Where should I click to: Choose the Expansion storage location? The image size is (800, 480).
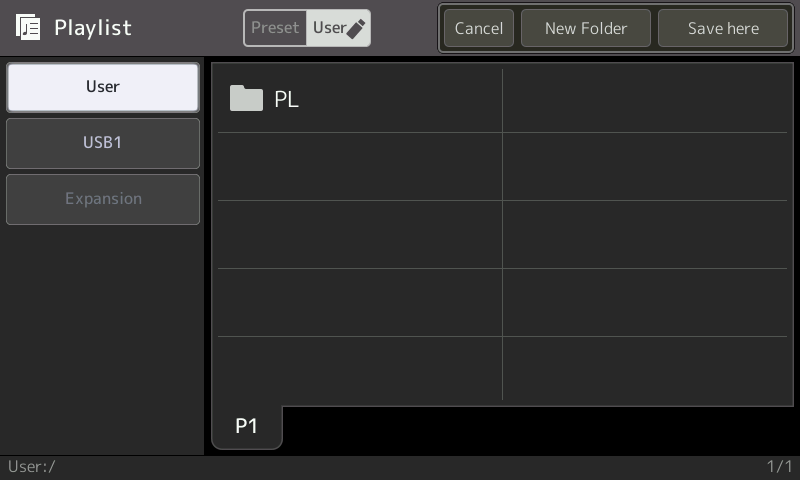103,199
